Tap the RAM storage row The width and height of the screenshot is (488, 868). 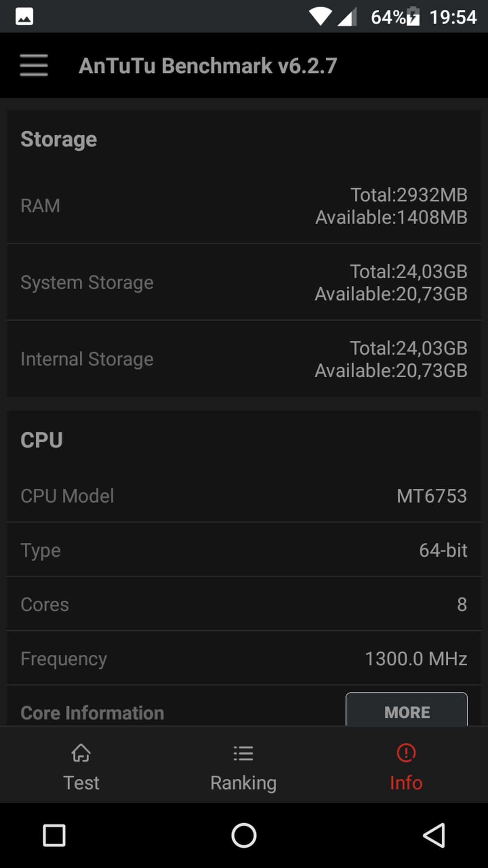click(x=244, y=206)
